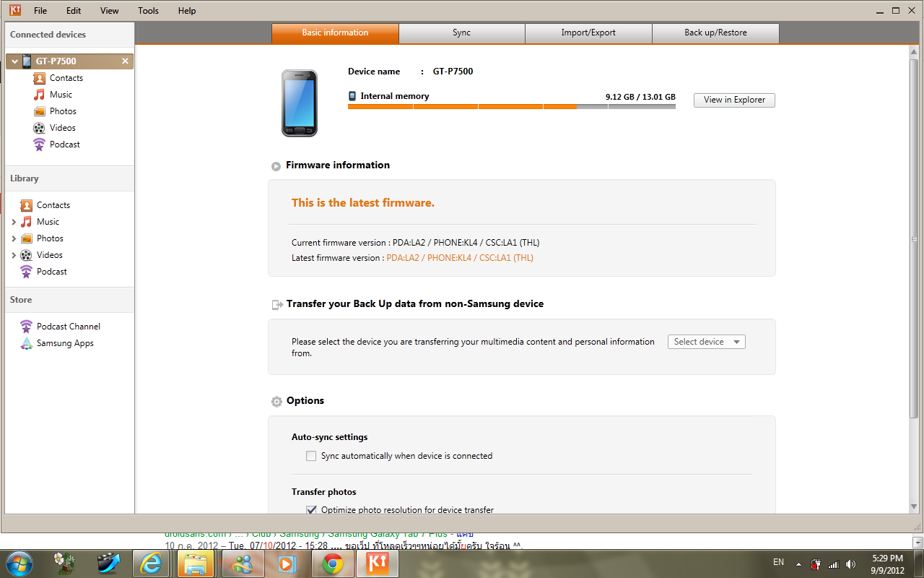Open the Tools menu
This screenshot has width=924, height=578.
coord(148,11)
